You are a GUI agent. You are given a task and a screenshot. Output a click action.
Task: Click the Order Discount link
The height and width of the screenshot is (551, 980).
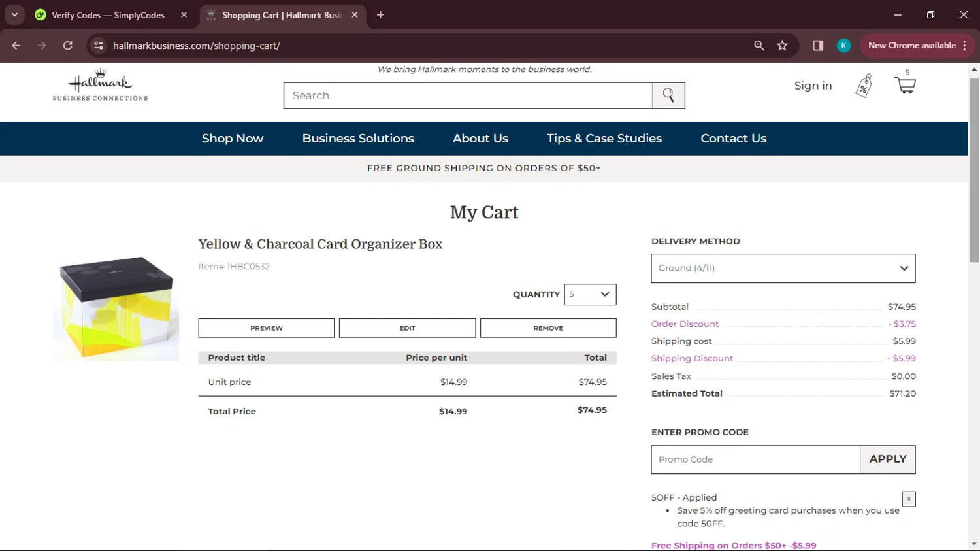[x=685, y=324]
